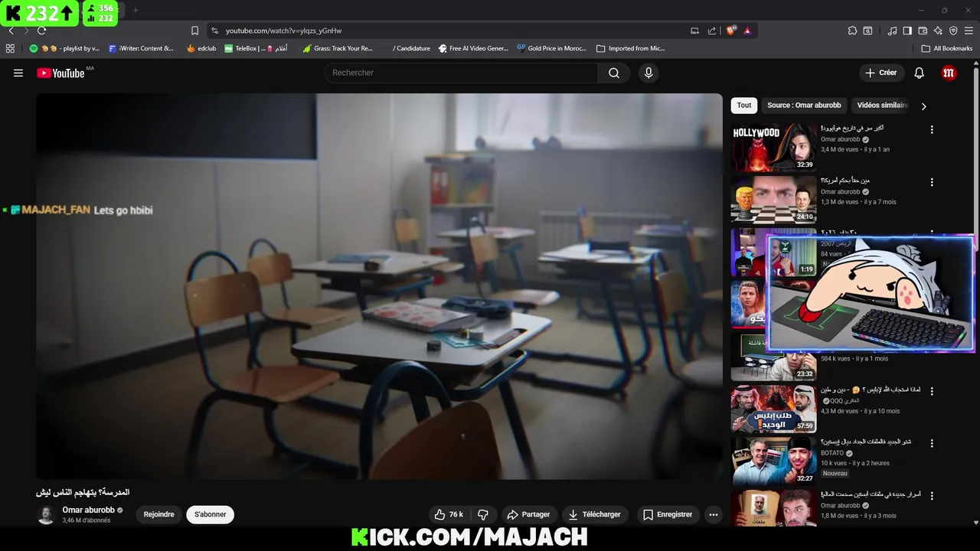Click the Télécharger download button
Viewport: 980px width, 551px height.
595,514
